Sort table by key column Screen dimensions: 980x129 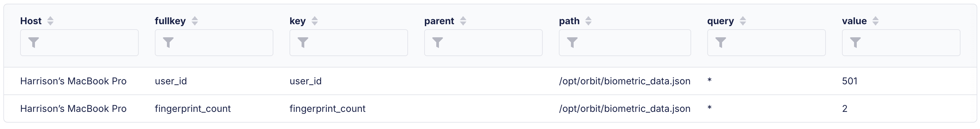(x=315, y=21)
